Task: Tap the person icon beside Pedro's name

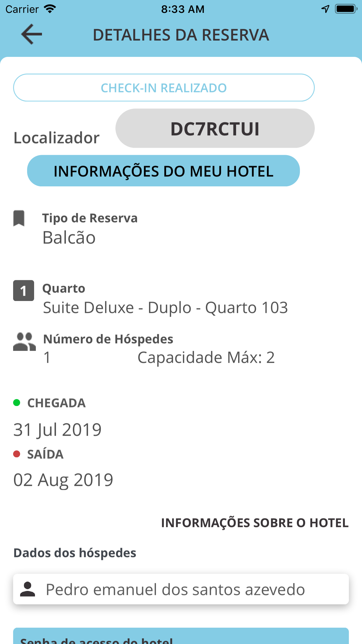Action: pyautogui.click(x=28, y=589)
